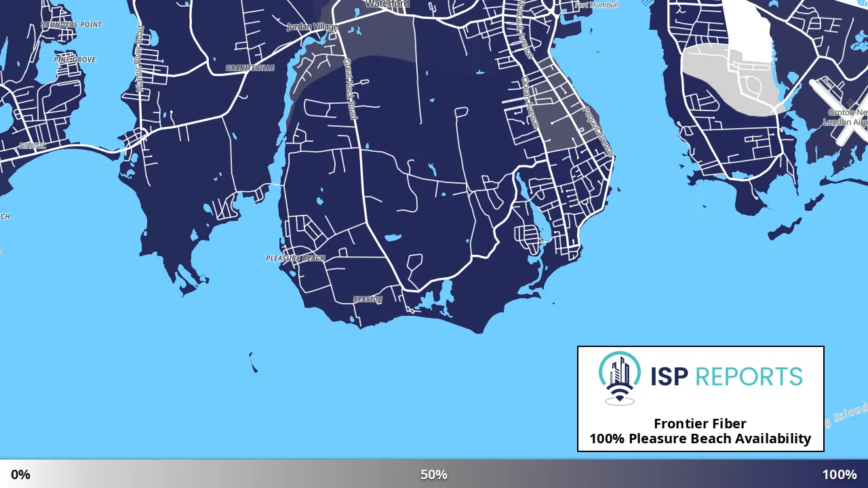Click the 'Niantic River Road' street label

point(140,59)
